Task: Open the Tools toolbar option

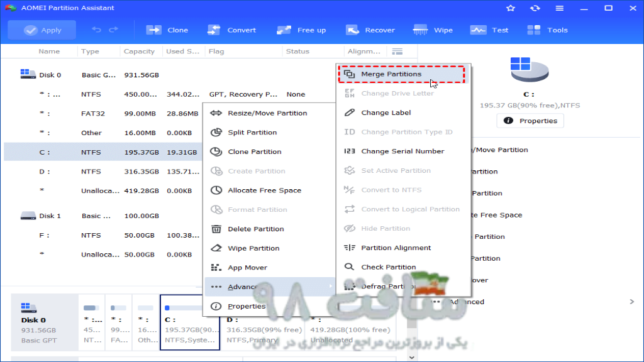Action: point(547,30)
